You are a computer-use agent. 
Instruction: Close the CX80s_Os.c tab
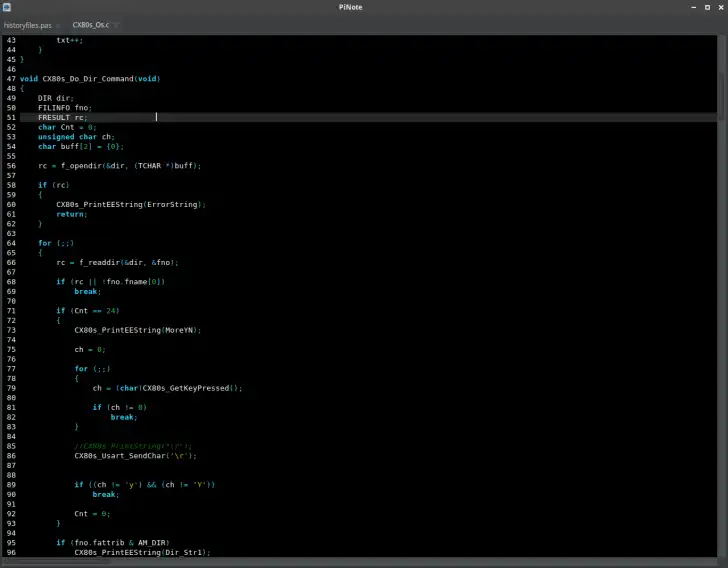116,25
